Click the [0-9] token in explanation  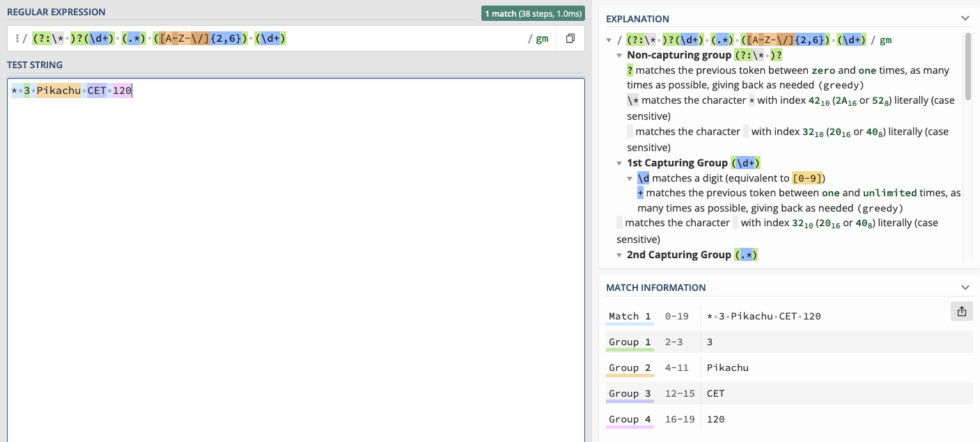click(x=809, y=178)
